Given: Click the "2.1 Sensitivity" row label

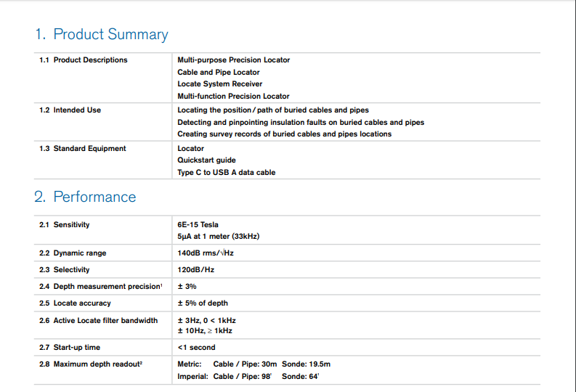Looking at the screenshot, I should coord(65,225).
